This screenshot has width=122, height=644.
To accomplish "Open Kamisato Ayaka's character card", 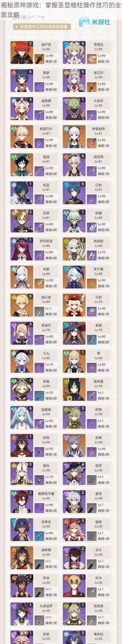I will [87, 137].
